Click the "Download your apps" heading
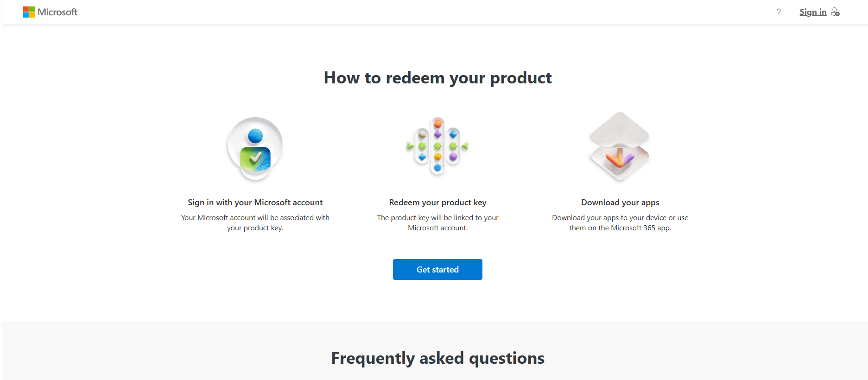Screen dimensions: 868x380 620,203
